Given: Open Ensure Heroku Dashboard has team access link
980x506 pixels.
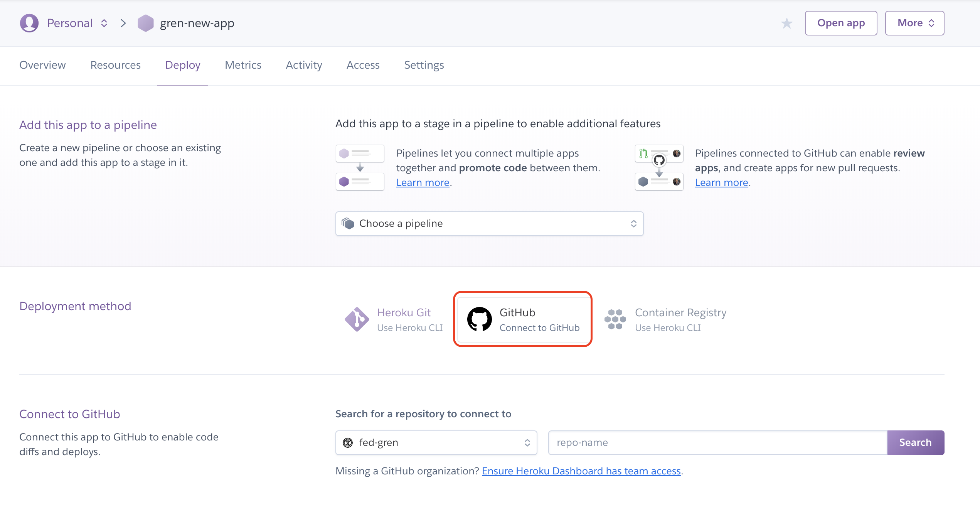Looking at the screenshot, I should (581, 471).
